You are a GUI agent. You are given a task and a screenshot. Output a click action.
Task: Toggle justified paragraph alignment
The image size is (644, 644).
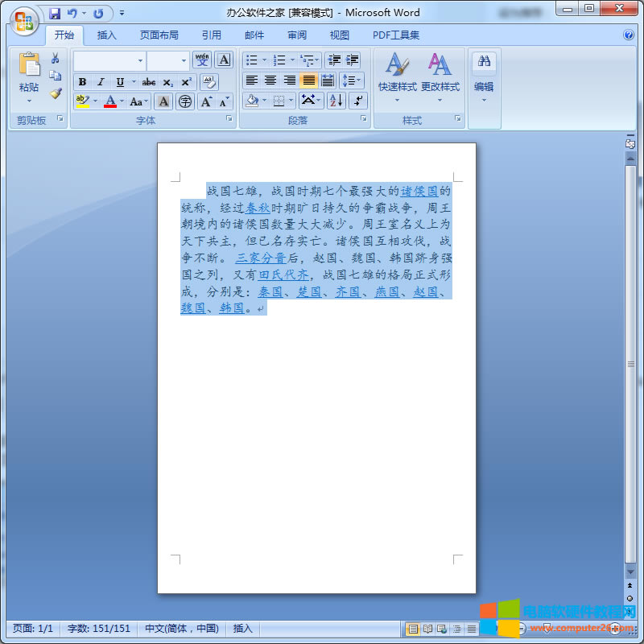point(308,80)
